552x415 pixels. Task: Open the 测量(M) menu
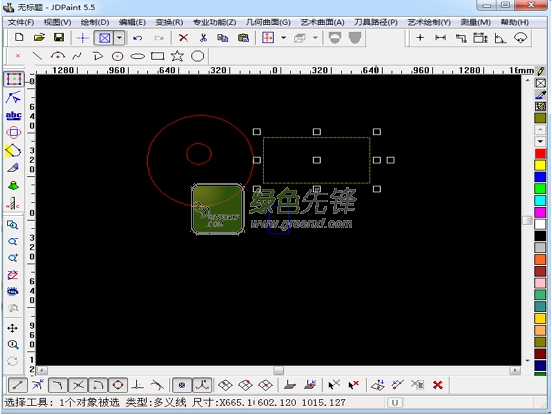click(476, 22)
